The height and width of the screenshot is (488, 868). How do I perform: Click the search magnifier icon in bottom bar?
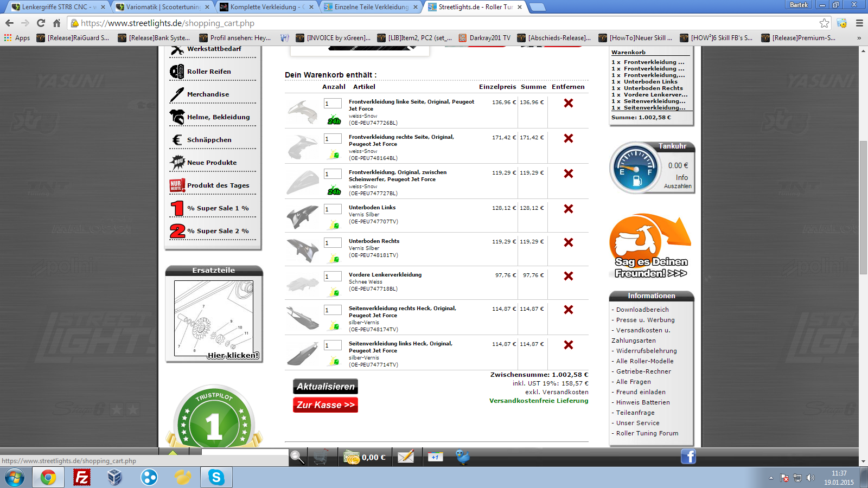pyautogui.click(x=297, y=457)
